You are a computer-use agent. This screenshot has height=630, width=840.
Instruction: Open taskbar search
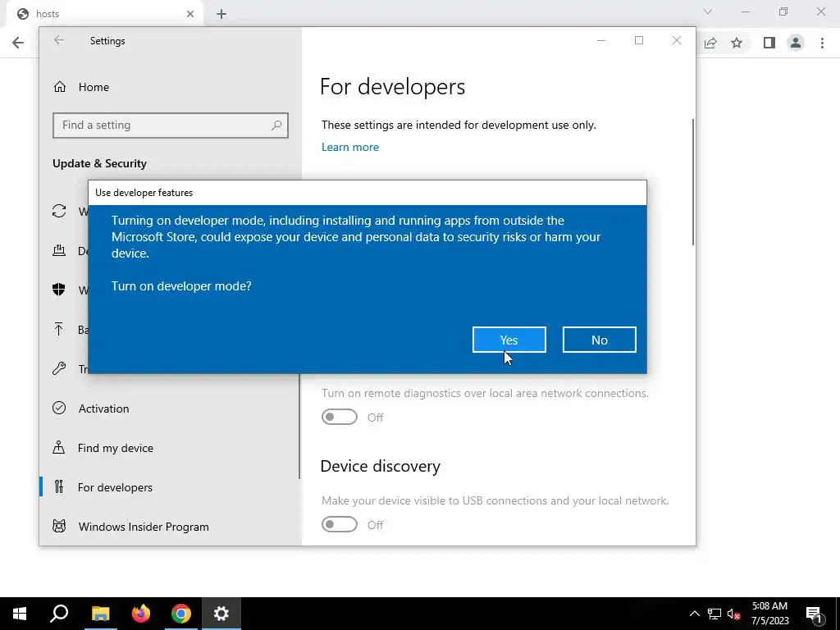click(59, 614)
